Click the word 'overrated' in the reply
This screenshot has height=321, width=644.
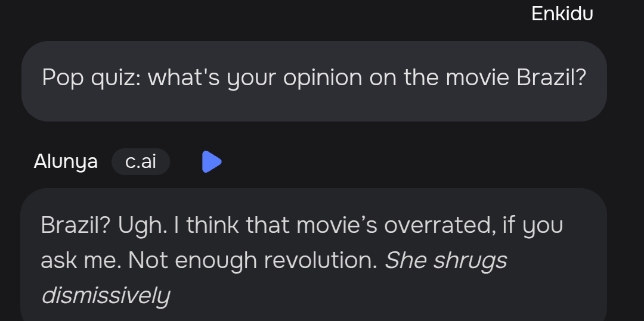(438, 225)
